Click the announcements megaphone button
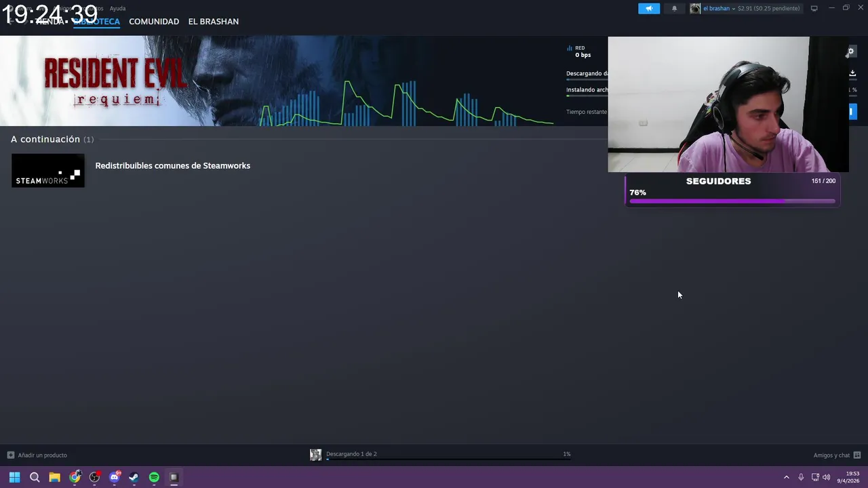Screen dimensions: 868x488 point(649,8)
